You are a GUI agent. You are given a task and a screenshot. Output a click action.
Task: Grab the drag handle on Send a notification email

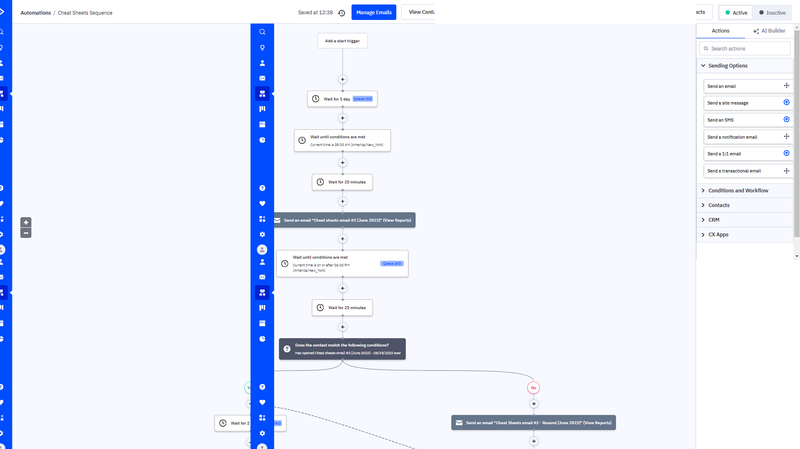point(786,136)
